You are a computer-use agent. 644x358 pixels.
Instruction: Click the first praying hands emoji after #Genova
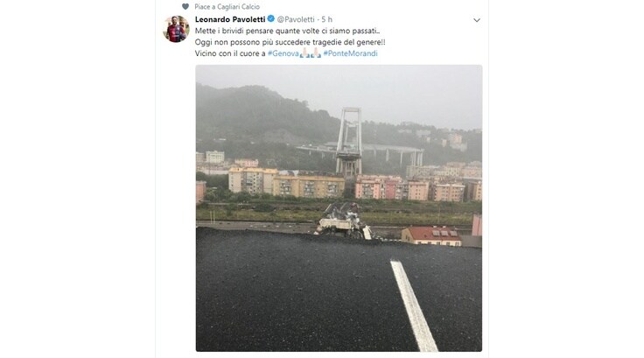[304, 53]
